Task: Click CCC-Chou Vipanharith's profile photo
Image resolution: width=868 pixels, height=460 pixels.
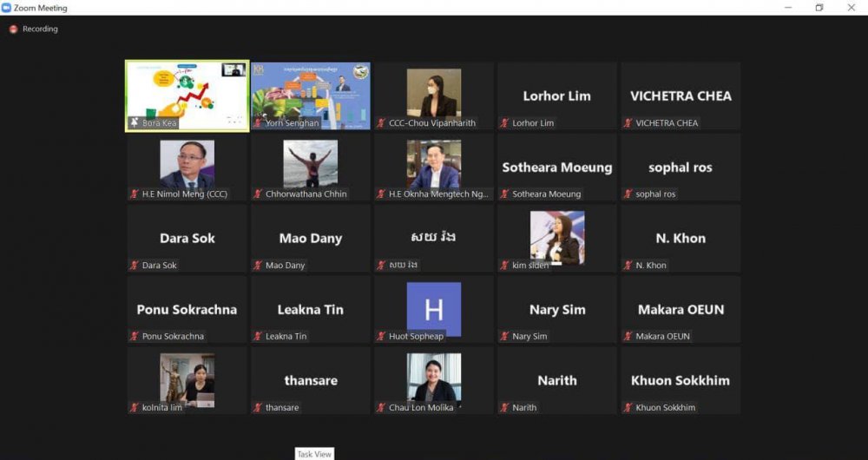Action: [x=434, y=92]
